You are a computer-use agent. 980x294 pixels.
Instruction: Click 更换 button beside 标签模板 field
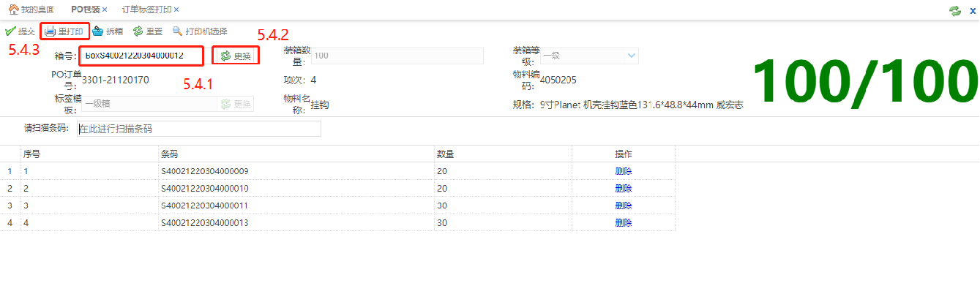(x=236, y=104)
